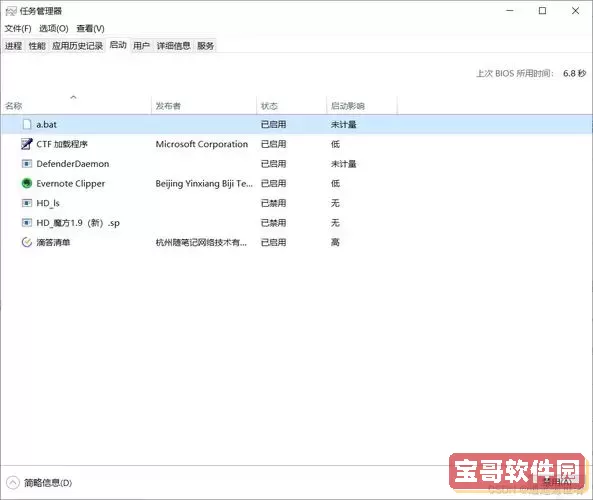593x500 pixels.
Task: Click 已启用 status in 滴答清单 row
Action: pyautogui.click(x=273, y=242)
